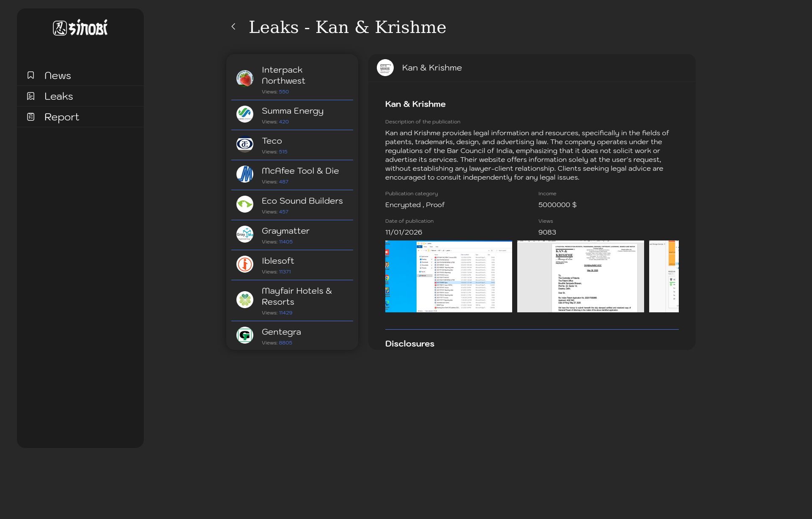Viewport: 812px width, 519px height.
Task: Open the News section
Action: 58,75
